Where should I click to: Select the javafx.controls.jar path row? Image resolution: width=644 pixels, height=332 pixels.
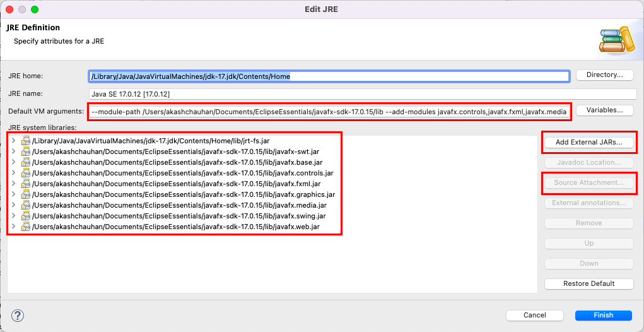coord(183,172)
